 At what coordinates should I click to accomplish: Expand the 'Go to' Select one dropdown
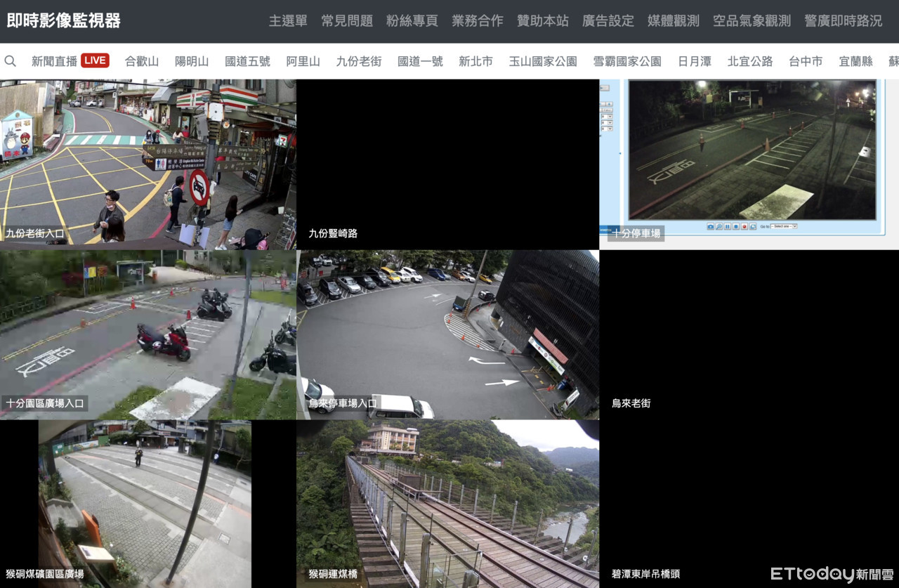pos(784,226)
